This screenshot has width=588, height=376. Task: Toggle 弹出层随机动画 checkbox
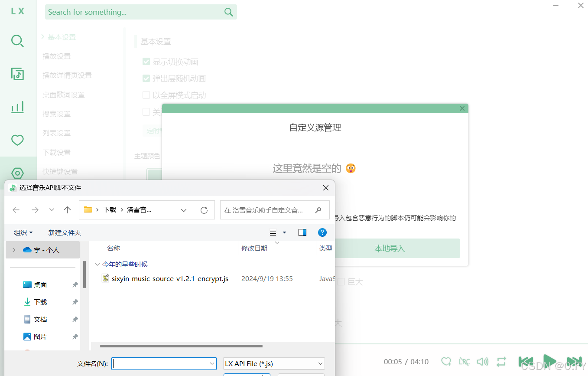click(x=146, y=78)
